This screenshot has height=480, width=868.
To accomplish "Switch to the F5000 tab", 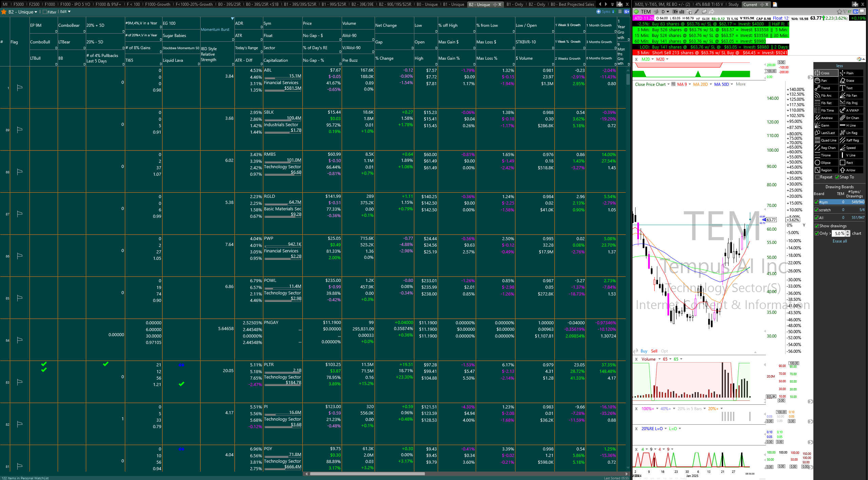I will (x=19, y=4).
